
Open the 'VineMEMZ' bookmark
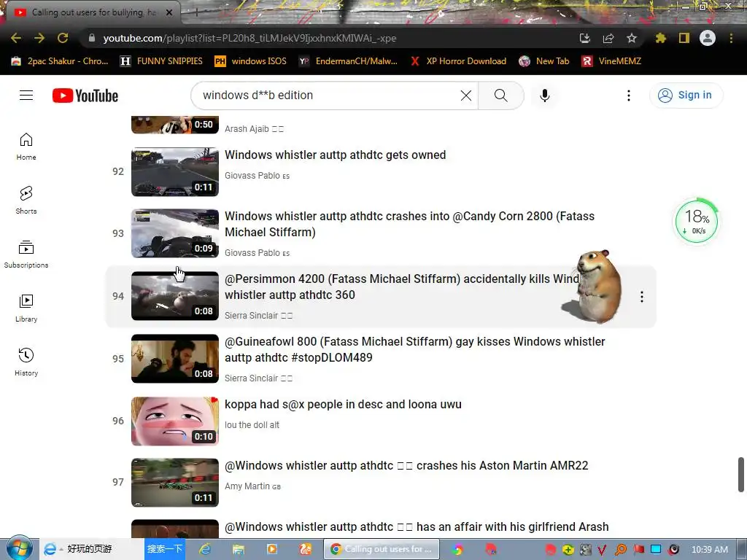click(612, 61)
